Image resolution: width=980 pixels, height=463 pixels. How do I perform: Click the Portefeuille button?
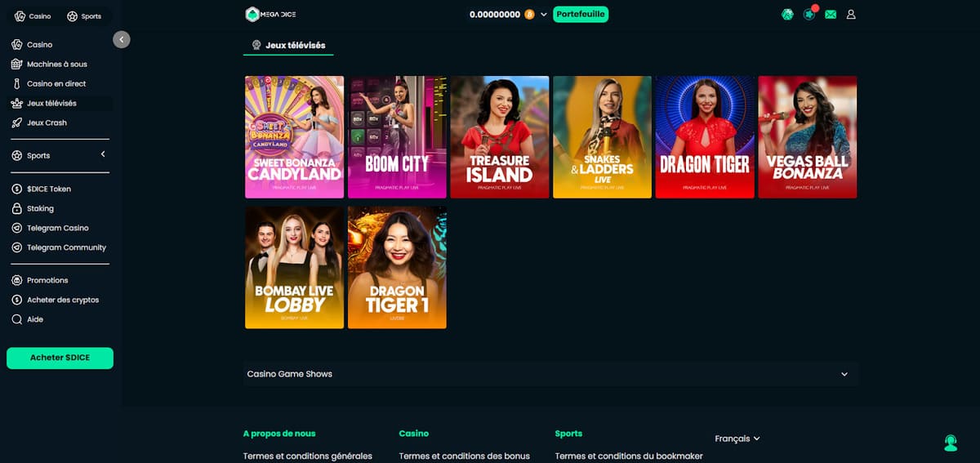pos(581,14)
